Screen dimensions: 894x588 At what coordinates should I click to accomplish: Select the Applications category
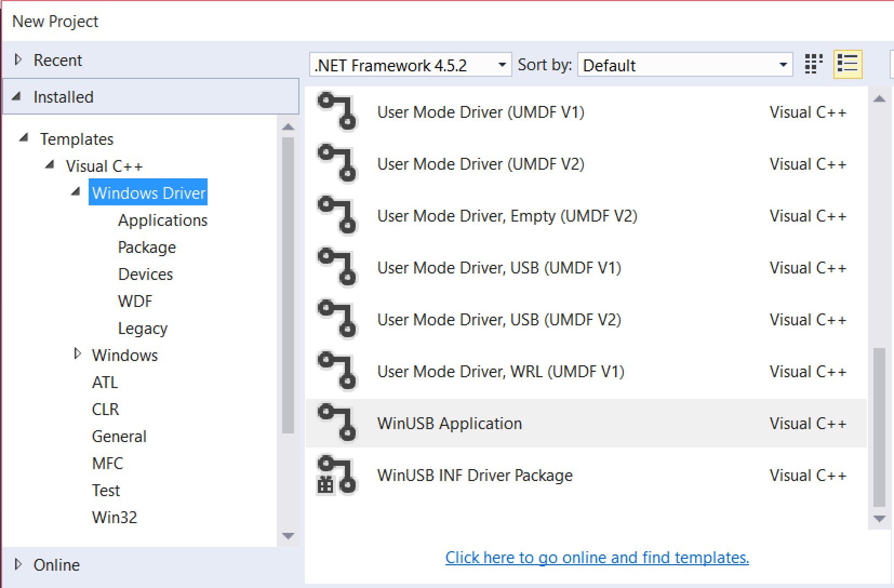coord(163,220)
